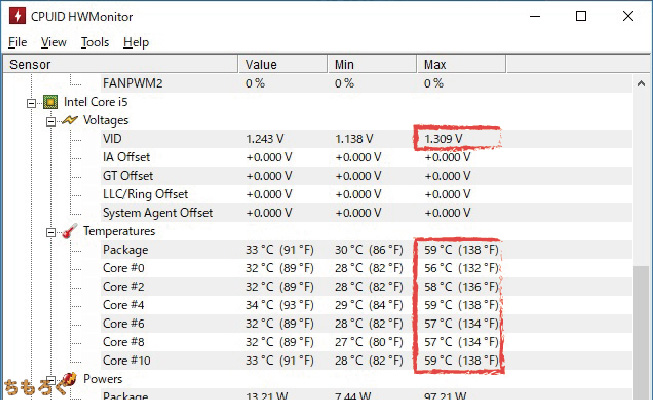Select the VID sensor row
The height and width of the screenshot is (400, 653).
(366, 139)
